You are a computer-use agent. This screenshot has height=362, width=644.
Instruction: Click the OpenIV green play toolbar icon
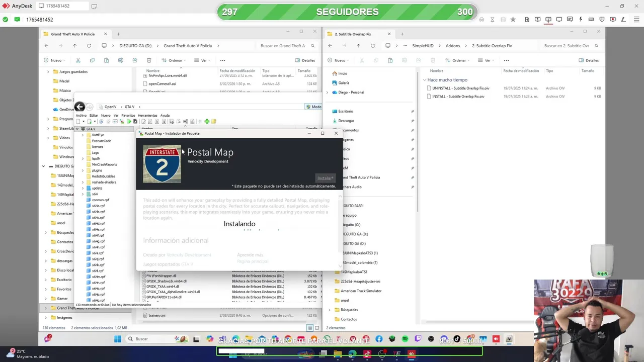point(129,121)
